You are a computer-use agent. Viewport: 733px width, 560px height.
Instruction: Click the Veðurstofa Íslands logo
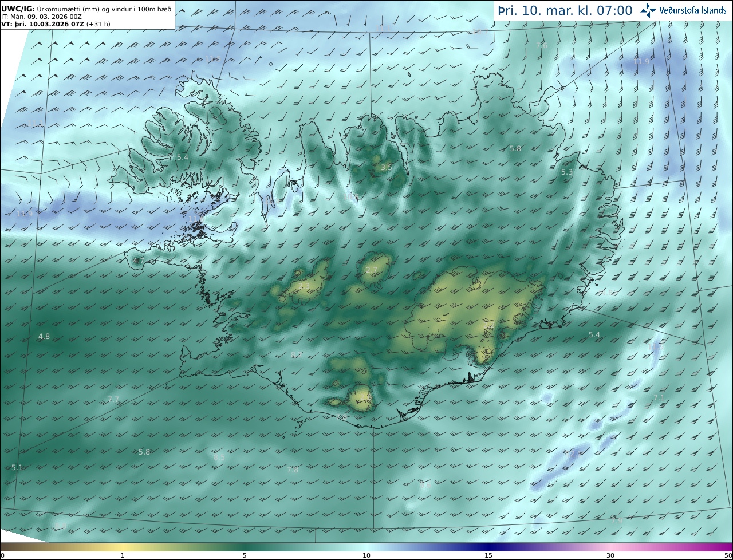pos(683,10)
